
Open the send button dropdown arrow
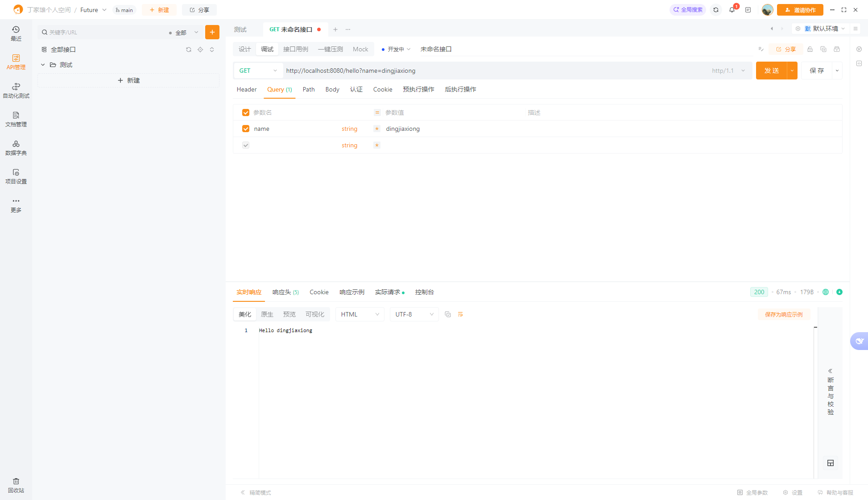click(792, 71)
